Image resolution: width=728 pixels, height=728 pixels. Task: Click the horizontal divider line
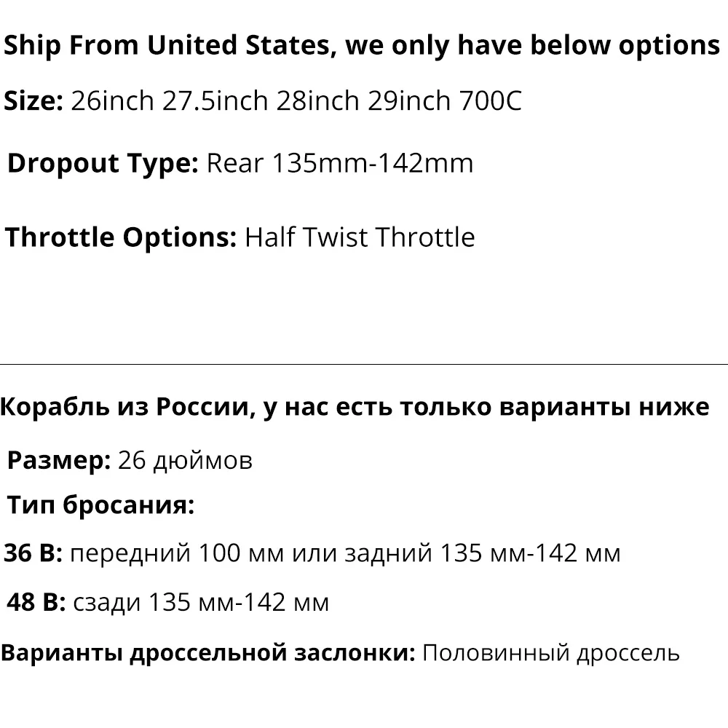(364, 365)
